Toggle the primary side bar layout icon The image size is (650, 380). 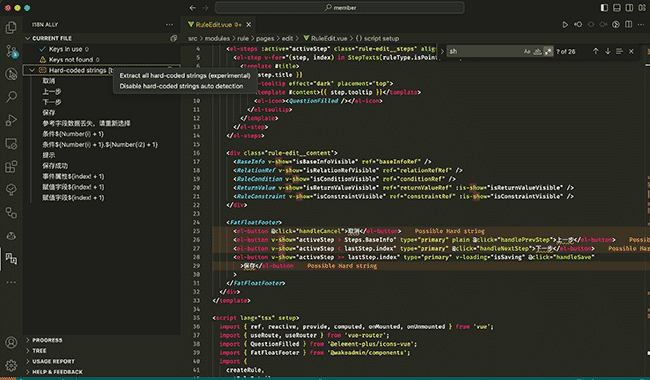[604, 7]
